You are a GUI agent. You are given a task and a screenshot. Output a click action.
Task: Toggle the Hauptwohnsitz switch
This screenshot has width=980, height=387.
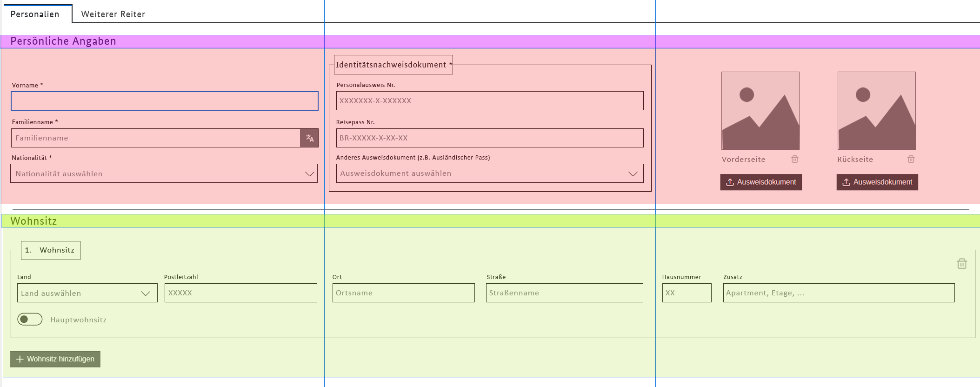[30, 319]
